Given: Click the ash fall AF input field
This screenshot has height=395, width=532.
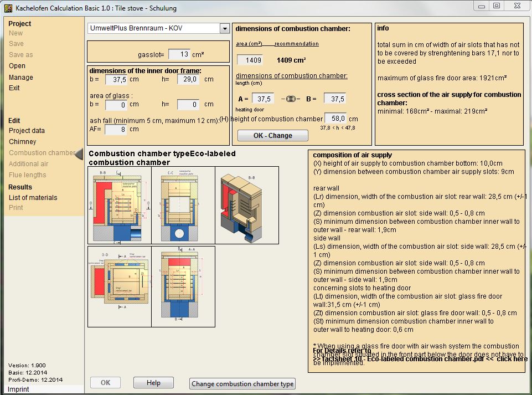Looking at the screenshot, I should 115,129.
